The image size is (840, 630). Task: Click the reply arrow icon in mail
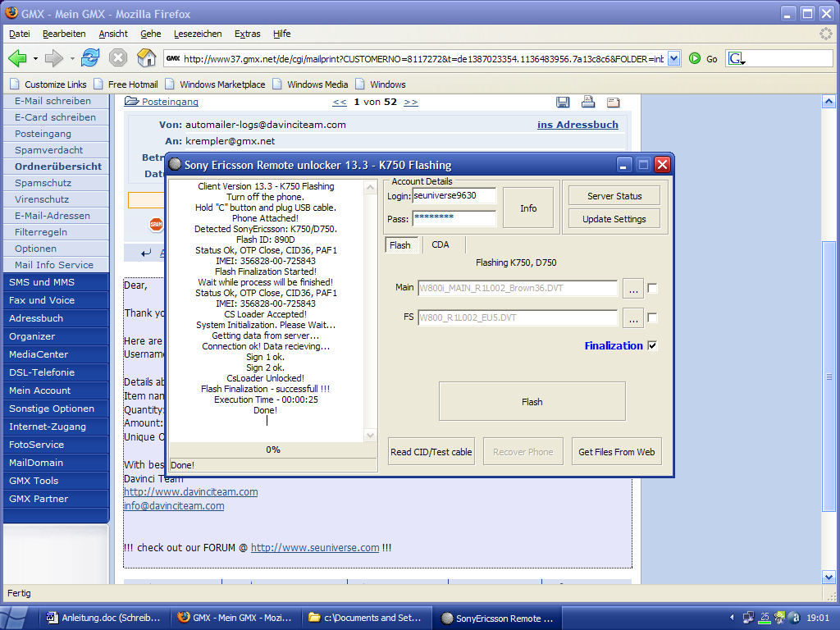click(146, 253)
